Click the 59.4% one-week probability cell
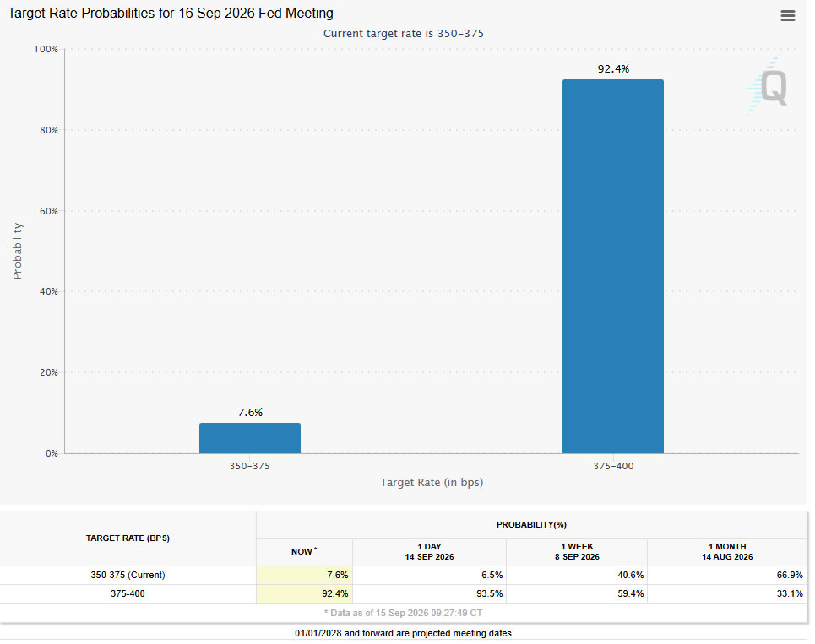 click(x=577, y=594)
